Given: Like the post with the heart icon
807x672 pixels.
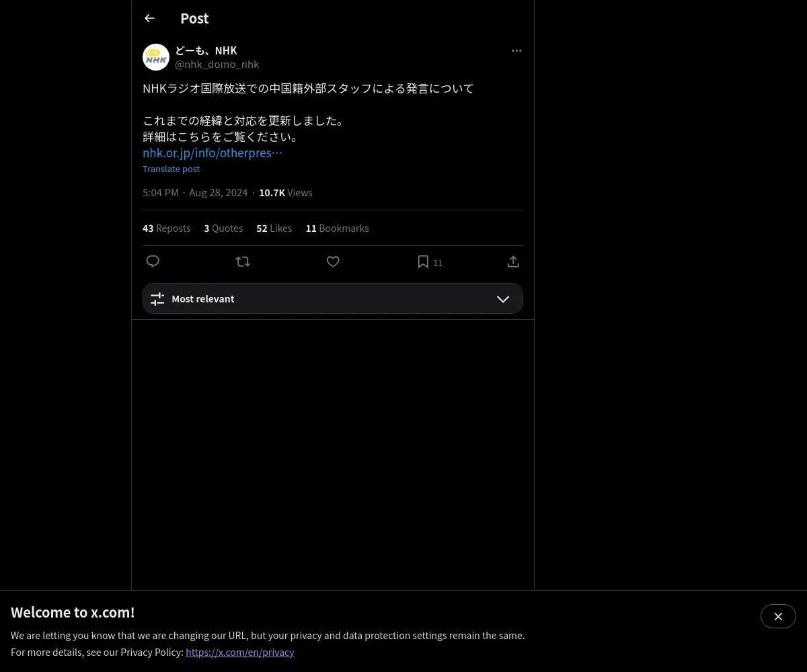Looking at the screenshot, I should [x=333, y=261].
